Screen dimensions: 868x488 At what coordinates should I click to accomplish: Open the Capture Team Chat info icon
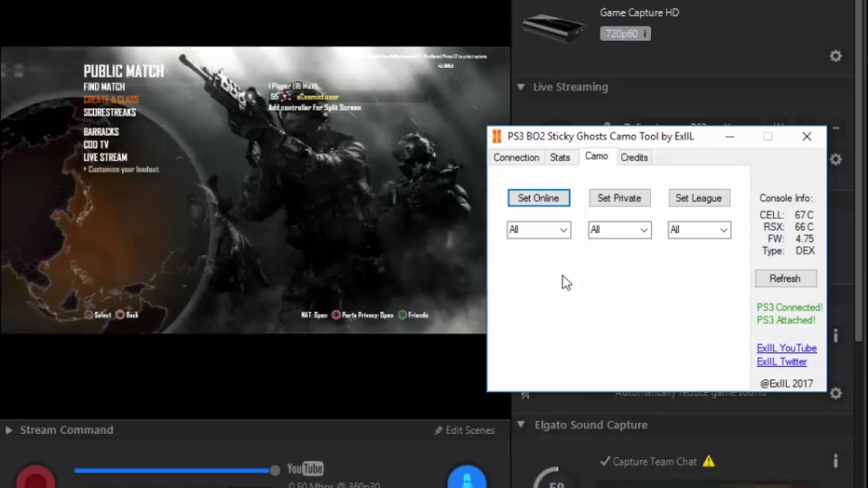point(835,462)
